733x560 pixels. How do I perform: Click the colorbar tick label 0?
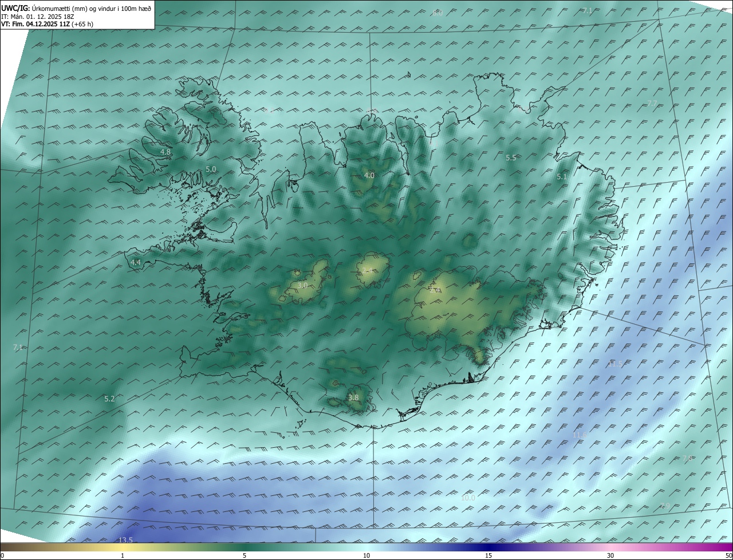coord(2,555)
